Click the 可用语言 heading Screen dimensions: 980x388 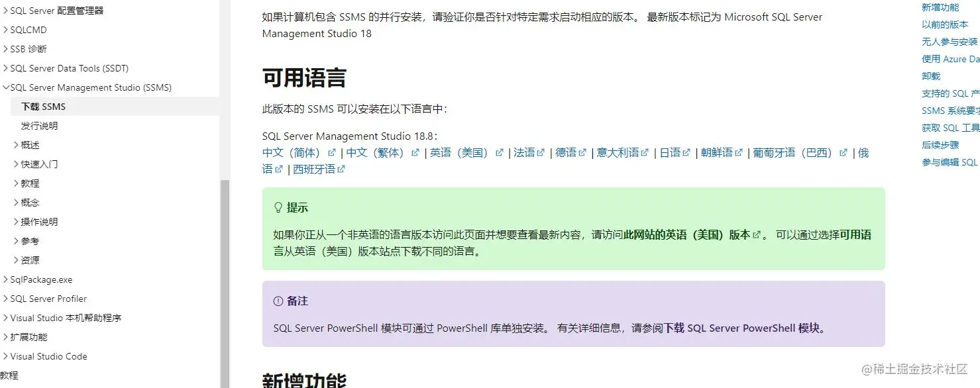click(x=304, y=78)
